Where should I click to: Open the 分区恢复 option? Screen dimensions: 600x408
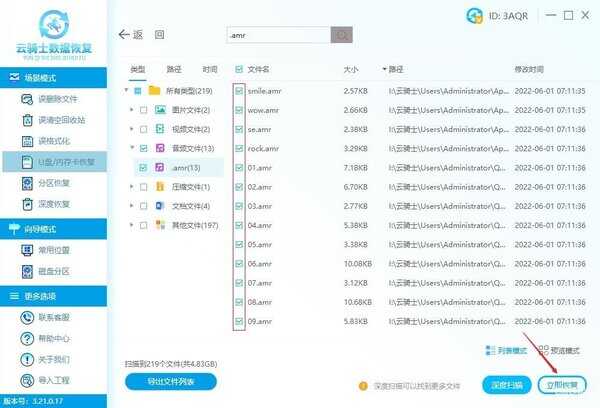46,183
